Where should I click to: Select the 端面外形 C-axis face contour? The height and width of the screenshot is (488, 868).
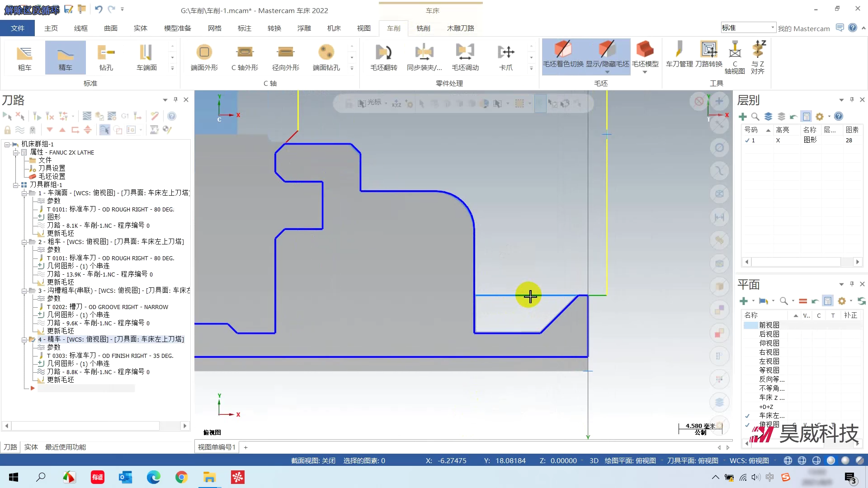[x=204, y=58]
